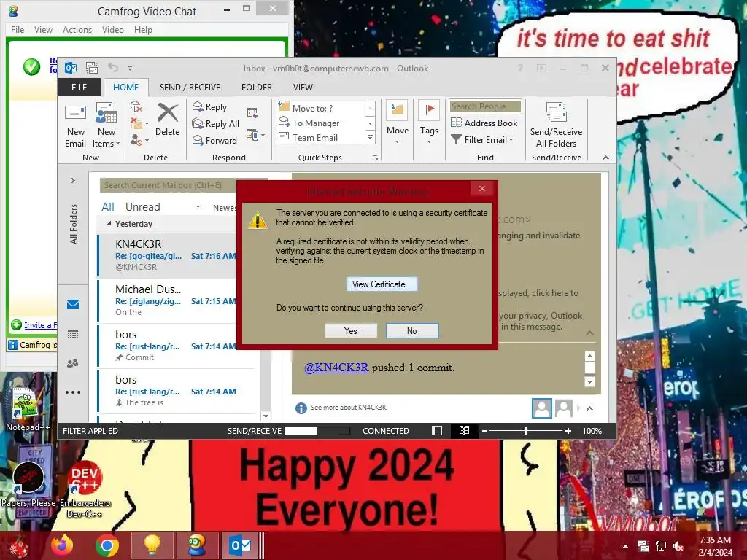Open the Tags flag dropdown
Image resolution: width=747 pixels, height=560 pixels.
(429, 122)
